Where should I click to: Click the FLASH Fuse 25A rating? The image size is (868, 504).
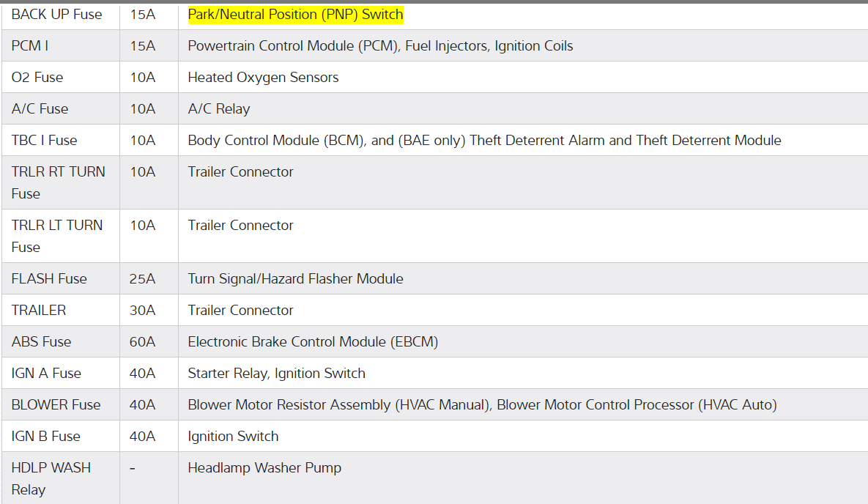tap(143, 279)
